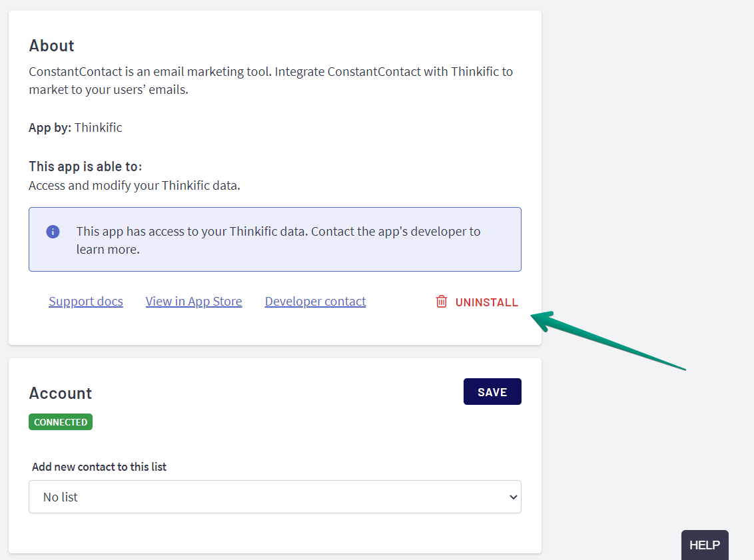Expand the No list dropdown
754x560 pixels.
275,497
